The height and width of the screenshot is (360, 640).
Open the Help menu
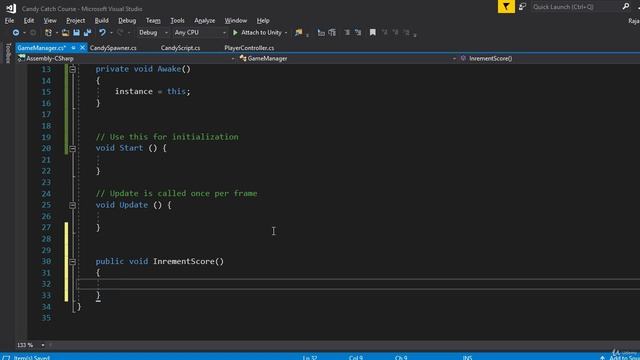coord(263,20)
